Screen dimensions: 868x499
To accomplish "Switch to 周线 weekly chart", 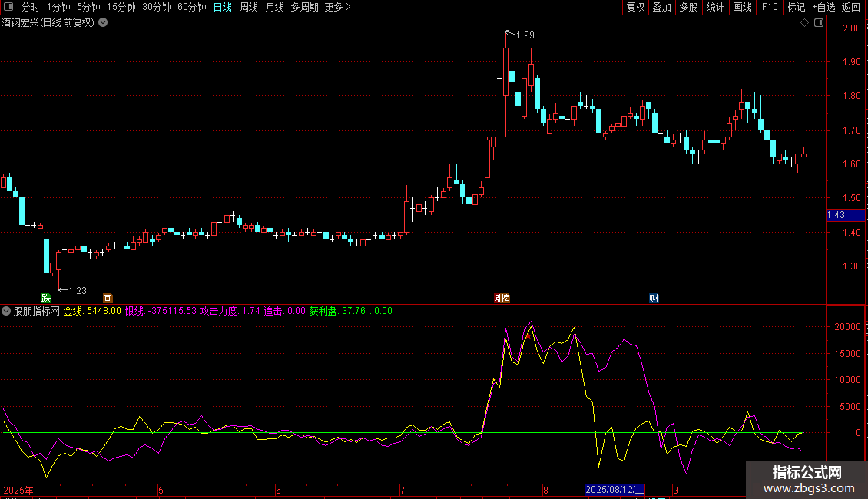I will [249, 7].
